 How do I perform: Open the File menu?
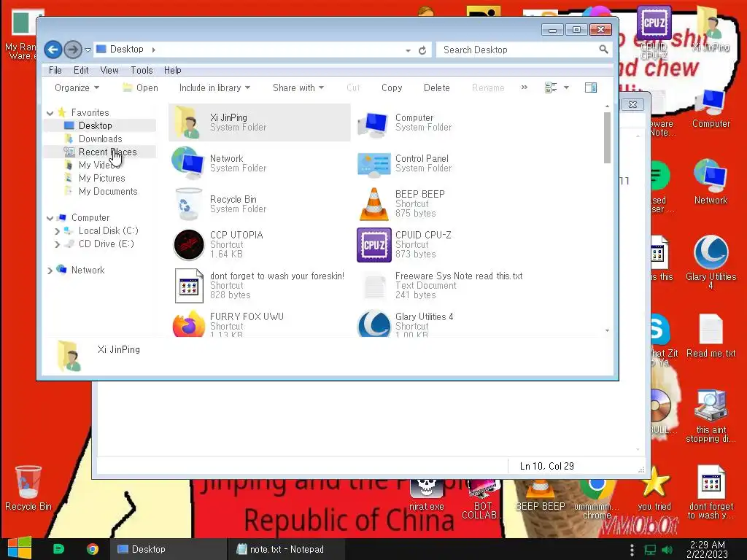pos(55,70)
